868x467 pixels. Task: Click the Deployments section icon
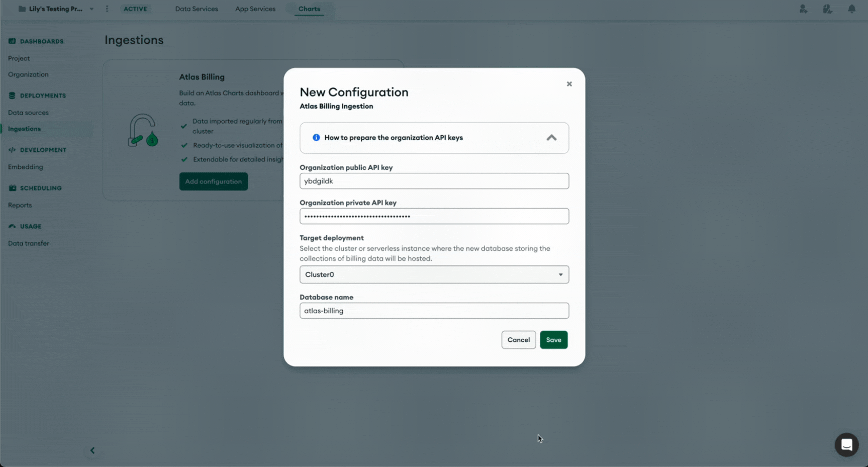pos(12,96)
